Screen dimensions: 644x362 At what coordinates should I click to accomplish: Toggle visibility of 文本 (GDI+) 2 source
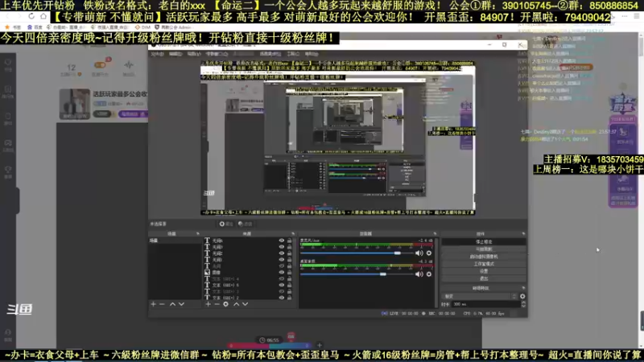pos(281,298)
